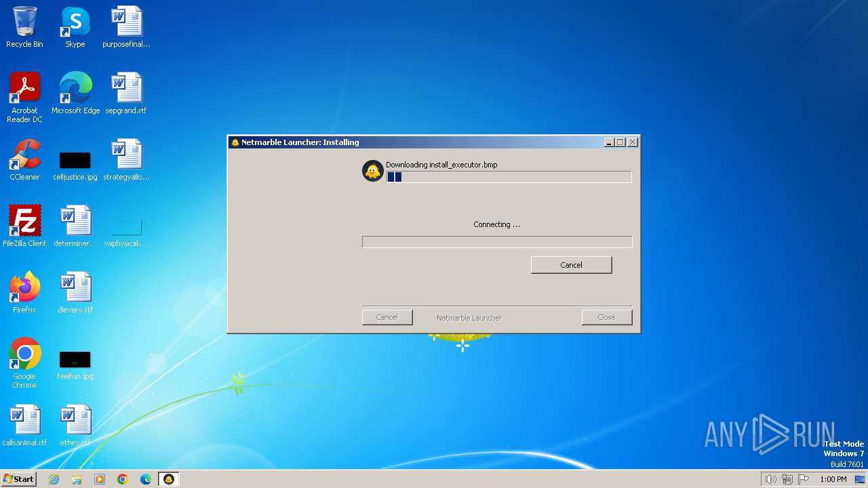Click the install_executor.bmp download progress bar

click(x=509, y=177)
